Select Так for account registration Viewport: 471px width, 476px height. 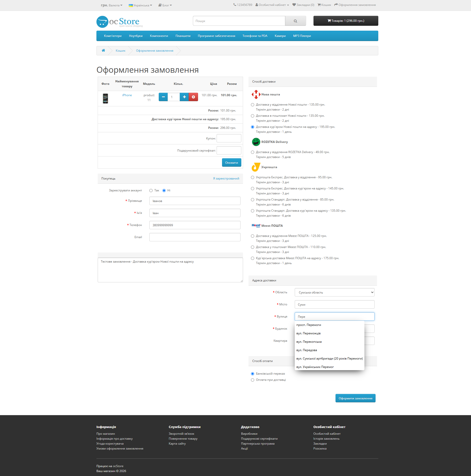click(x=151, y=191)
